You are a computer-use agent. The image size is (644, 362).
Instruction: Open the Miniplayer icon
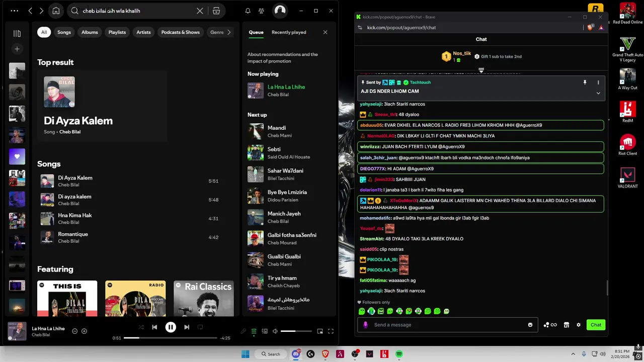[320, 331]
